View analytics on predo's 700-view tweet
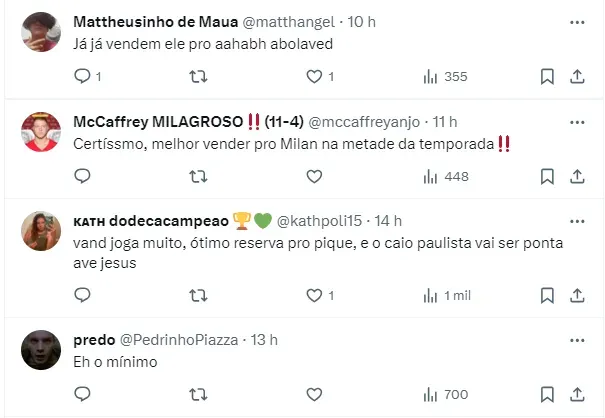 (x=445, y=394)
